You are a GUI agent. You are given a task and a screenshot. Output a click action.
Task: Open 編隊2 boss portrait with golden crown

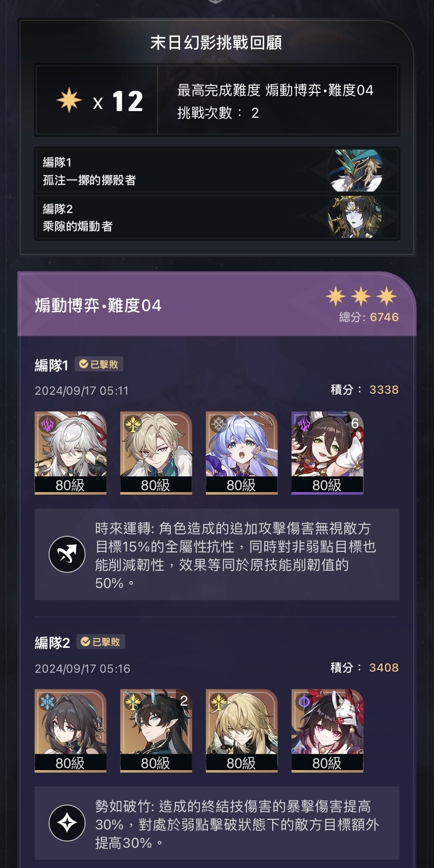[x=355, y=217]
